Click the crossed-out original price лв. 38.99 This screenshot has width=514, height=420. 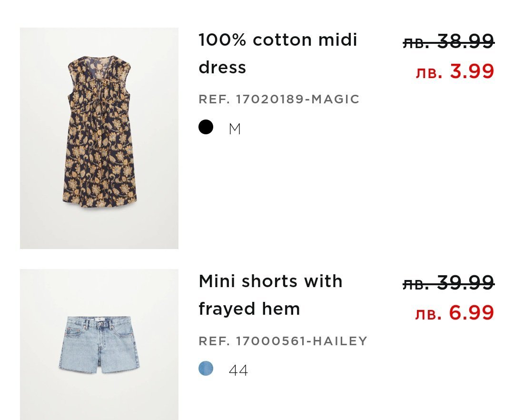coord(448,42)
